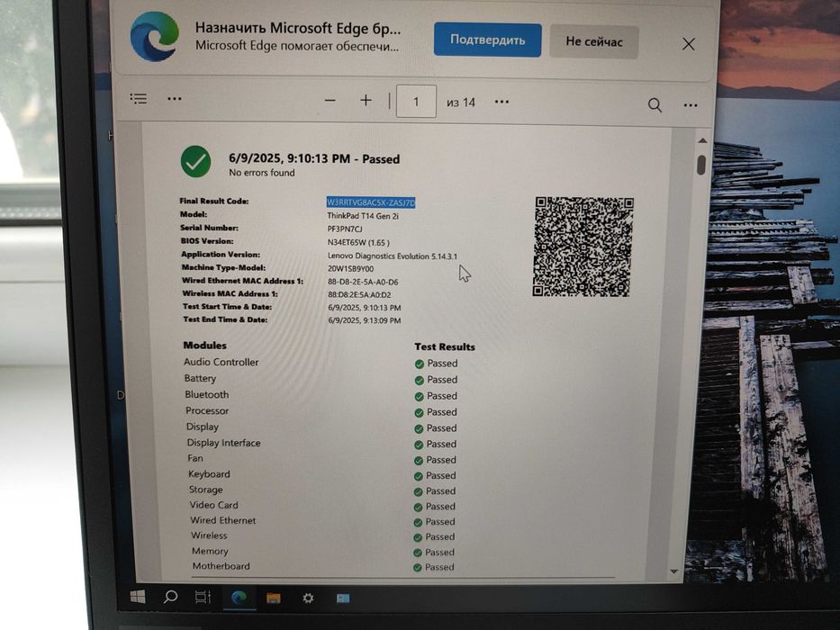
Task: Click BIOS version 'N34ET65W (1.65 )'
Action: (x=358, y=242)
